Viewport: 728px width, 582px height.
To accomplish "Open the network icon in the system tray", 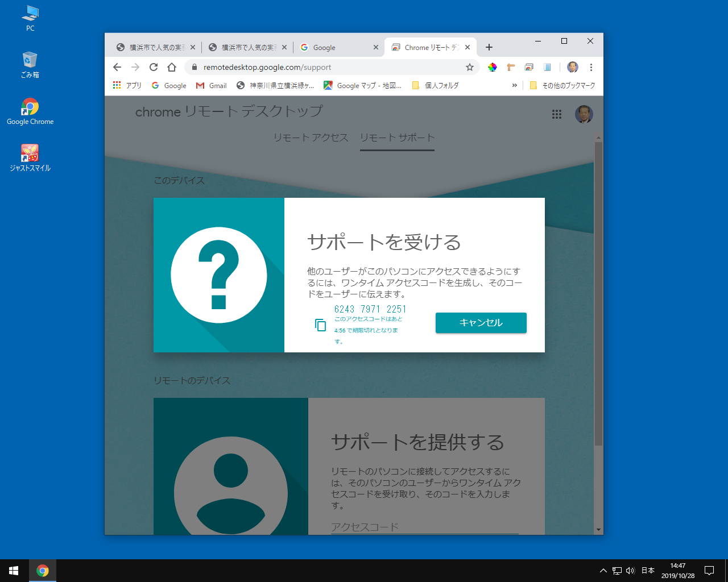I will coord(617,571).
